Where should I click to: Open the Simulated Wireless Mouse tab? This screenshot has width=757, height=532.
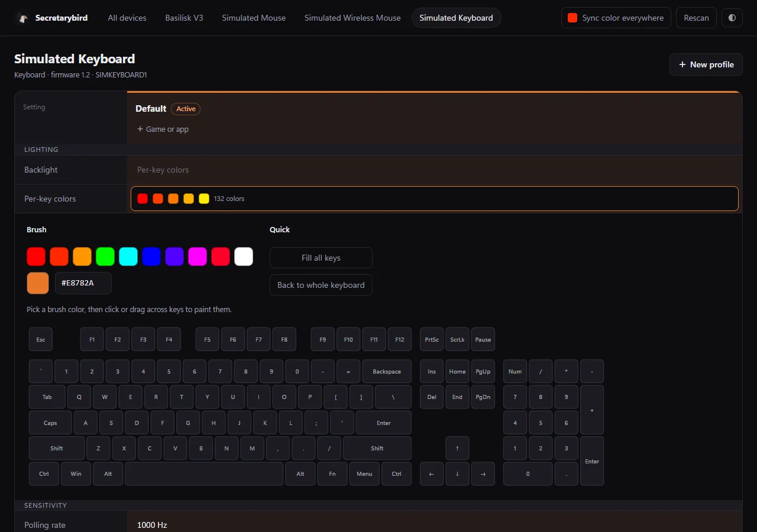click(352, 18)
